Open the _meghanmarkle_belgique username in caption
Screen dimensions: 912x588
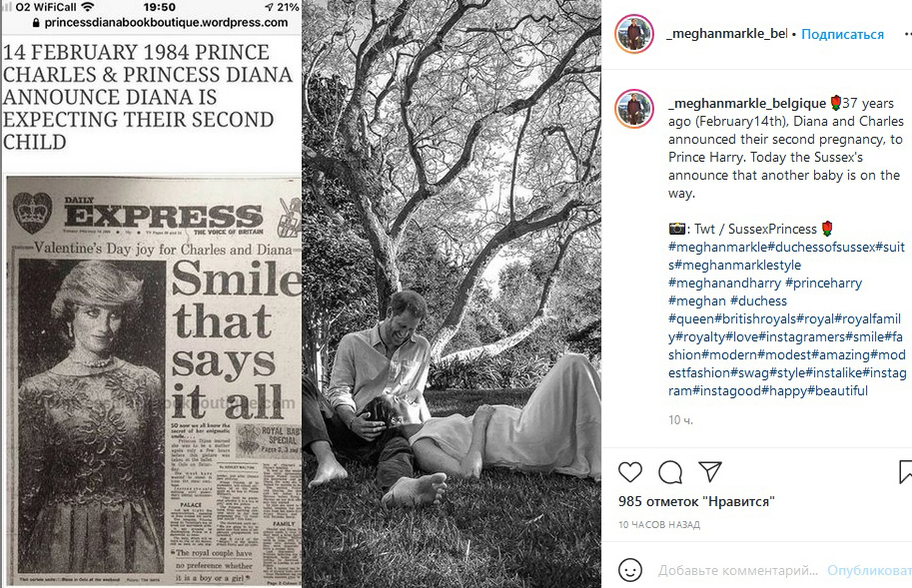click(x=747, y=104)
